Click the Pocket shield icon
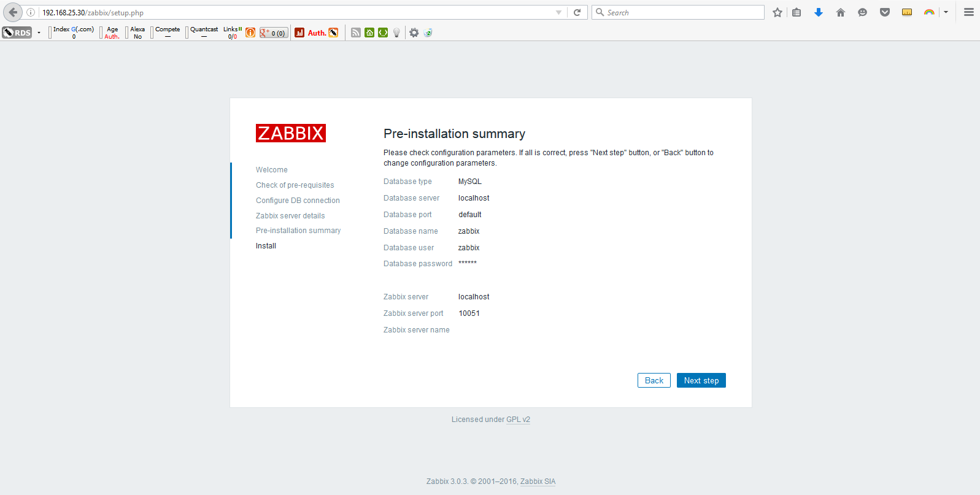Viewport: 980px width, 495px height. click(x=884, y=12)
